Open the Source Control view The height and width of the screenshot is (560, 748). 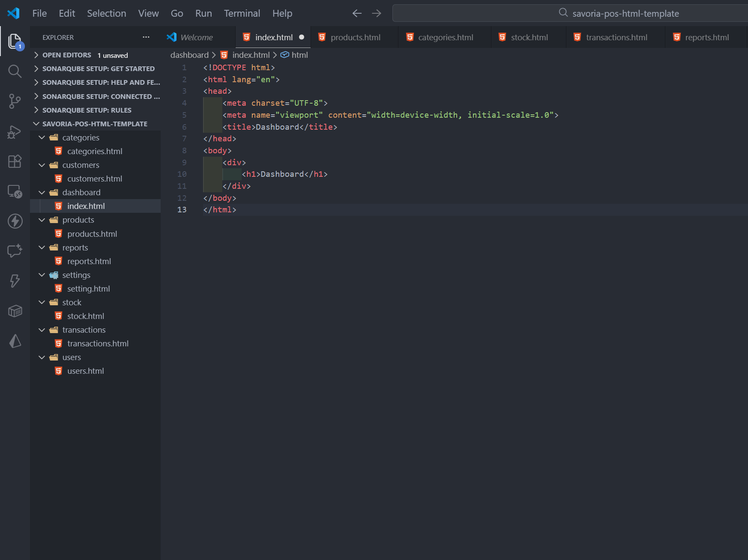[15, 101]
